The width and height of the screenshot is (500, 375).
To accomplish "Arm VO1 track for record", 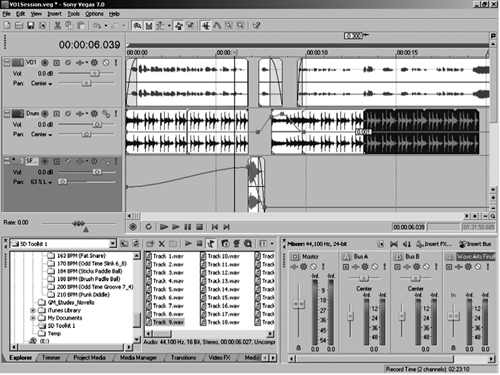I will [x=45, y=63].
